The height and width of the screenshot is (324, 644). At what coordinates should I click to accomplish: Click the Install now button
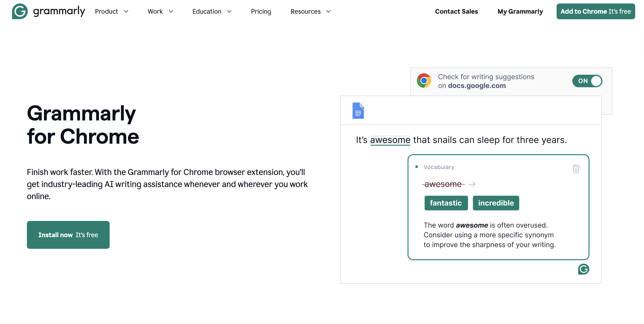[x=68, y=235]
